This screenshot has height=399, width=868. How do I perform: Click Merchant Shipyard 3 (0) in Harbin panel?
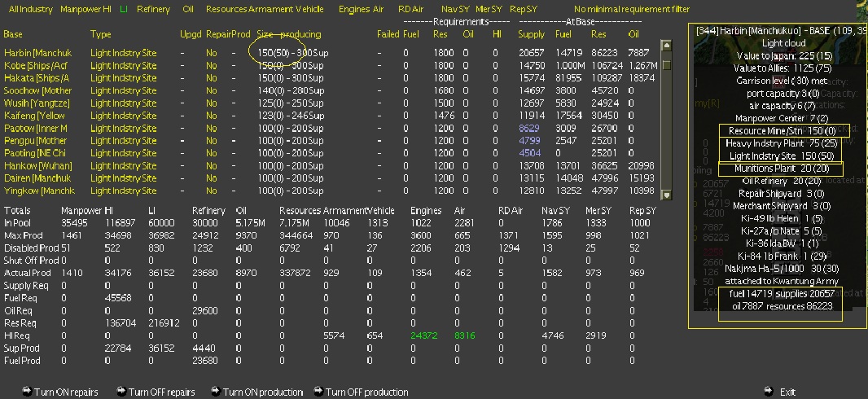click(x=781, y=206)
